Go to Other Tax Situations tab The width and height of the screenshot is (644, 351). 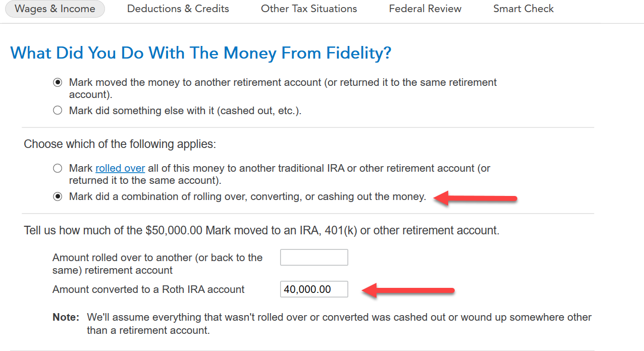click(309, 9)
